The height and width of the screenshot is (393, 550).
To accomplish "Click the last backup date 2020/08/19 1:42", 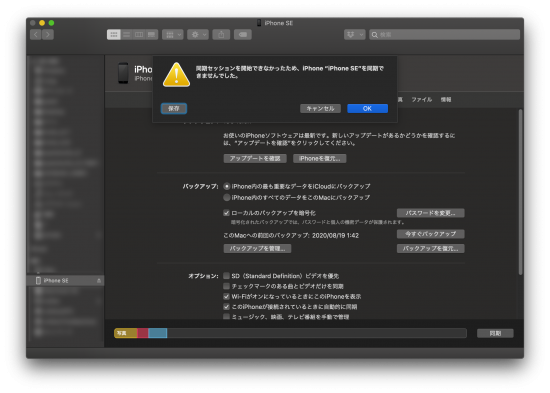I will click(335, 235).
